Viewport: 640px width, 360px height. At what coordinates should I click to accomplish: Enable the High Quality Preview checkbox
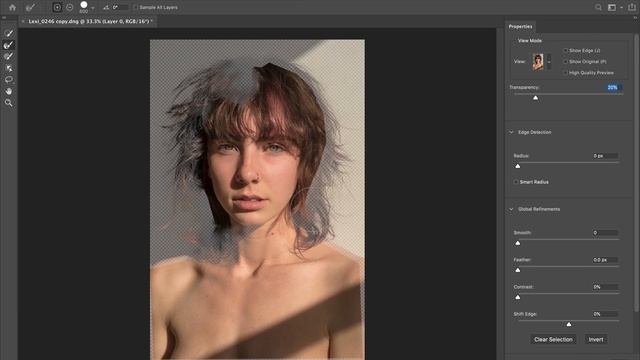(565, 73)
